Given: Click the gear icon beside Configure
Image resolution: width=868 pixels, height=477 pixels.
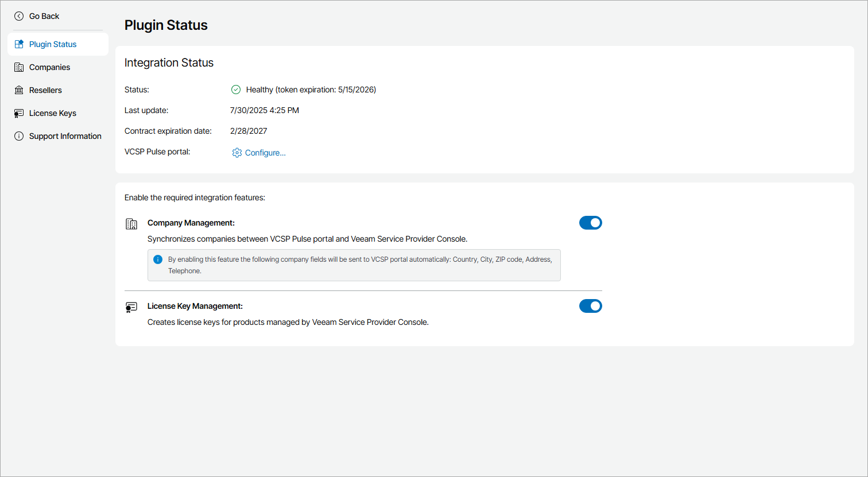Looking at the screenshot, I should pyautogui.click(x=237, y=153).
